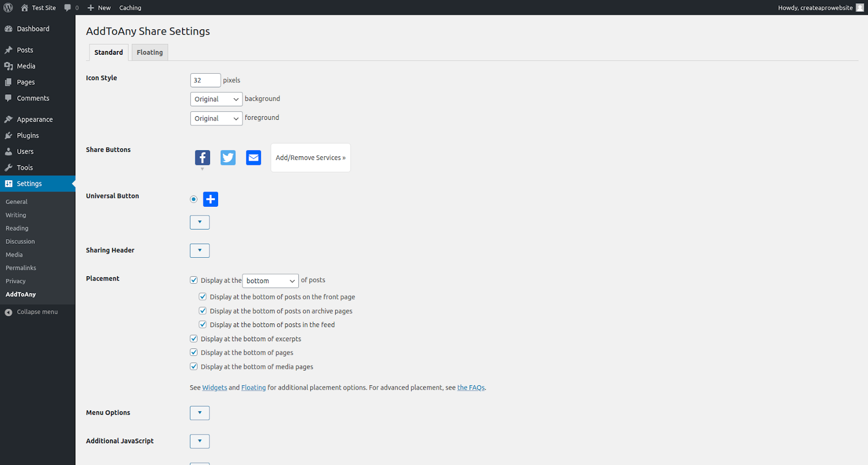Toggle display at bottom of media pages
Screen dimensions: 868x465
pos(194,367)
